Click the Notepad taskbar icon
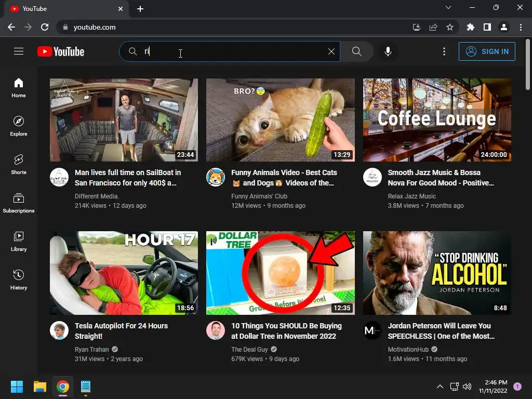Image resolution: width=532 pixels, height=399 pixels. pyautogui.click(x=86, y=387)
